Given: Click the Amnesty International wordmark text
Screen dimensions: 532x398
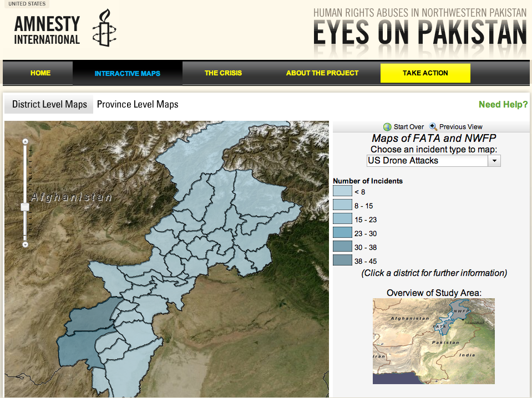Looking at the screenshot, I should [47, 30].
